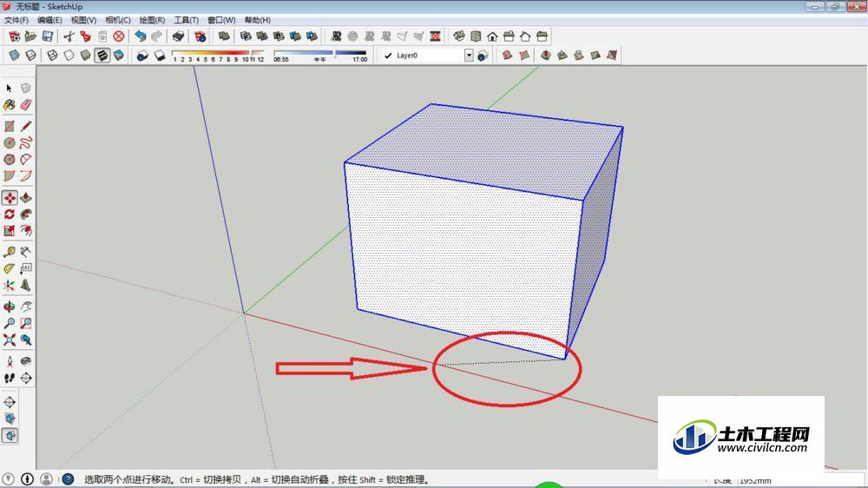Pick the Paint Bucket tool
Viewport: 868px width, 488px height.
click(x=9, y=105)
